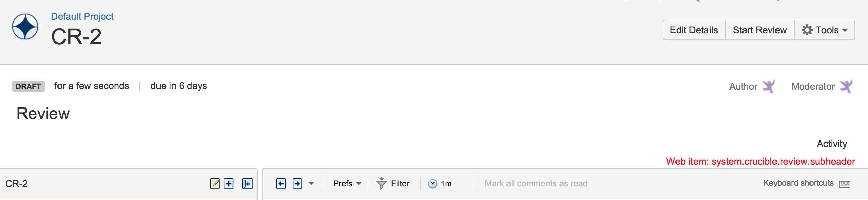Click the clock time-tracking icon
Image resolution: width=868 pixels, height=200 pixels.
[x=432, y=184]
